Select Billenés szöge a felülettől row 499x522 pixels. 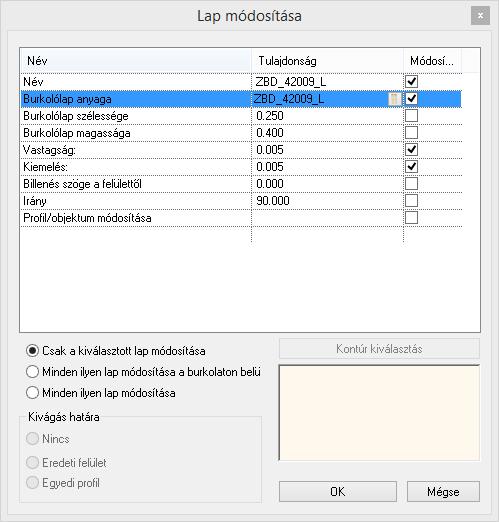click(82, 184)
